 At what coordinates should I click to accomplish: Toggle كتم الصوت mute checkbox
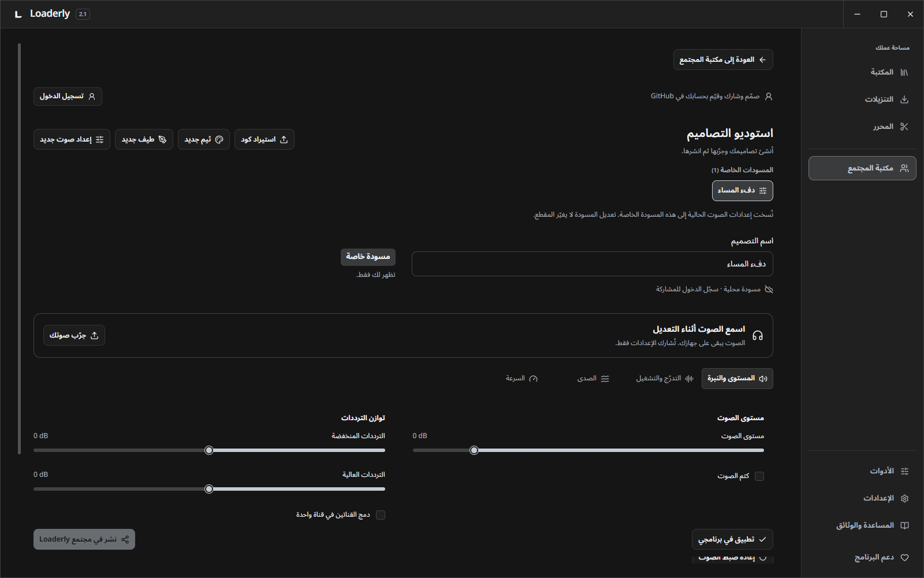pos(759,476)
